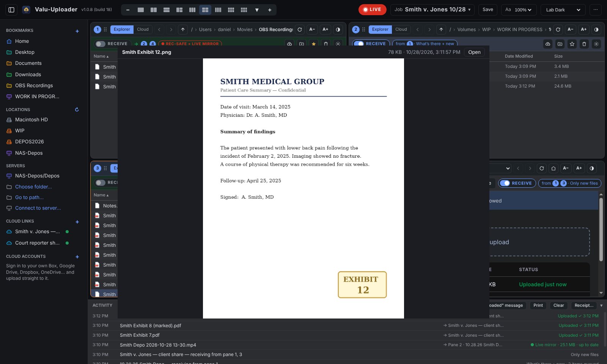This screenshot has height=364, width=607.
Task: Open the Job Smith v. Jones dropdown
Action: click(432, 9)
